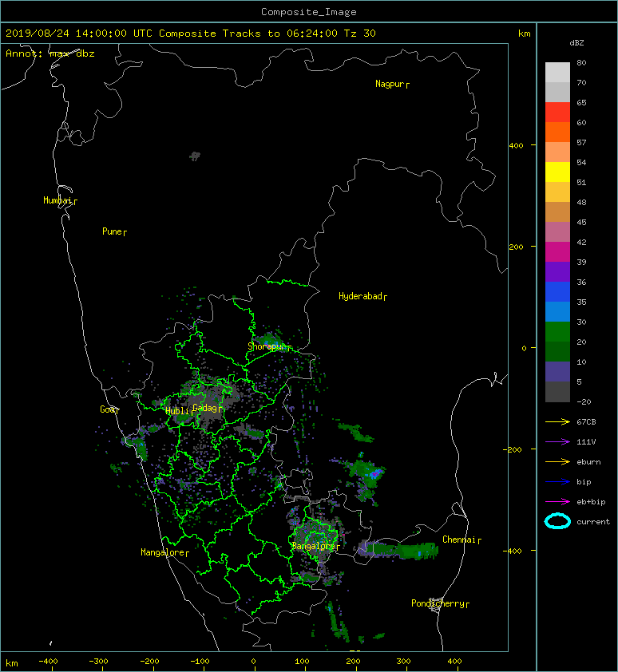Click the Mumbai city label
The width and height of the screenshot is (618, 672).
coord(60,200)
